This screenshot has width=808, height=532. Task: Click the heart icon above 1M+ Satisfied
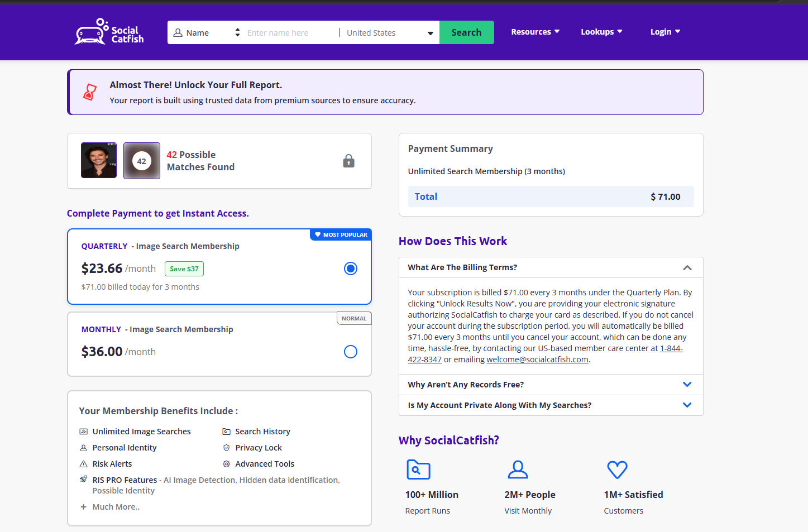pyautogui.click(x=617, y=469)
